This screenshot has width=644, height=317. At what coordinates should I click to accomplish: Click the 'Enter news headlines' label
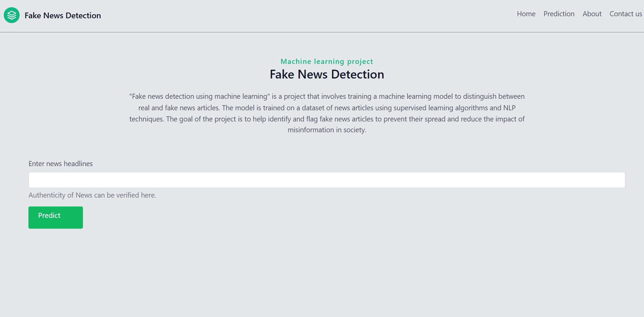point(61,164)
